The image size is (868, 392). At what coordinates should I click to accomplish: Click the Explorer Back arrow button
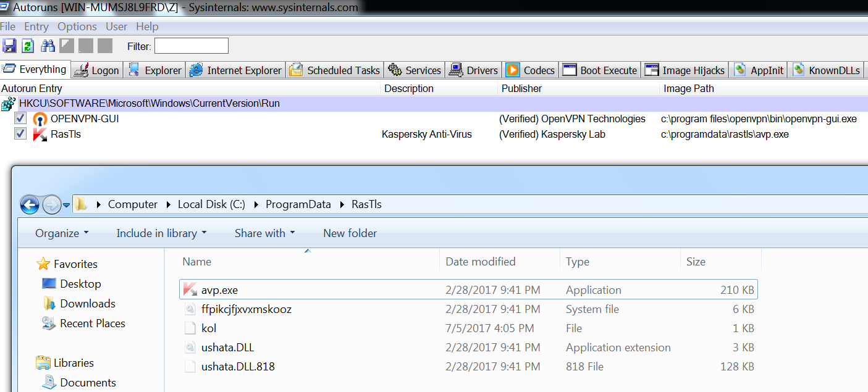click(x=30, y=204)
